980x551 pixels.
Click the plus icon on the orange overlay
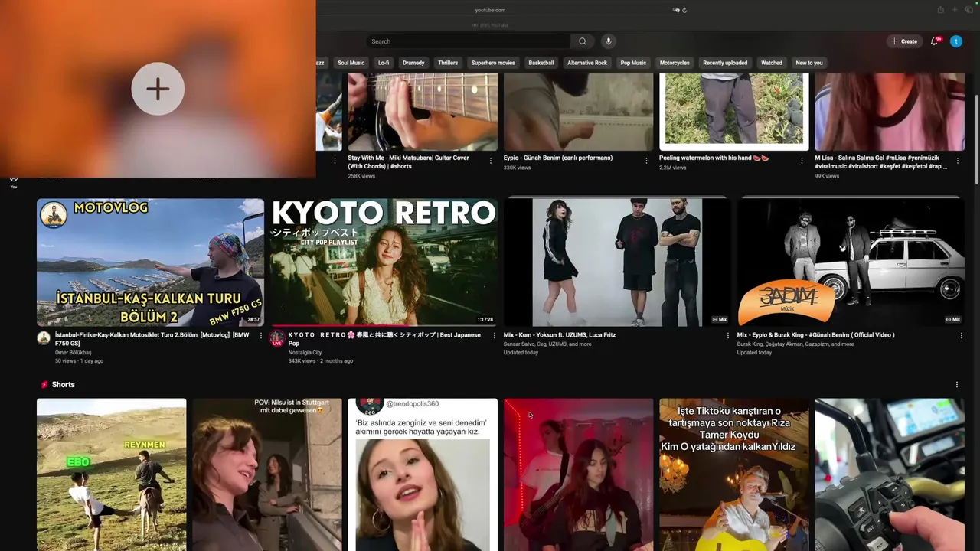pyautogui.click(x=157, y=89)
